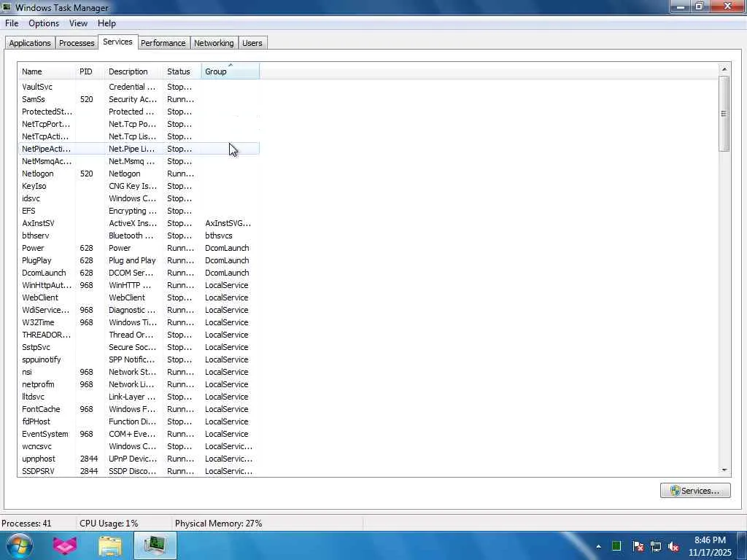Open the Options menu
The image size is (747, 560).
pos(44,23)
